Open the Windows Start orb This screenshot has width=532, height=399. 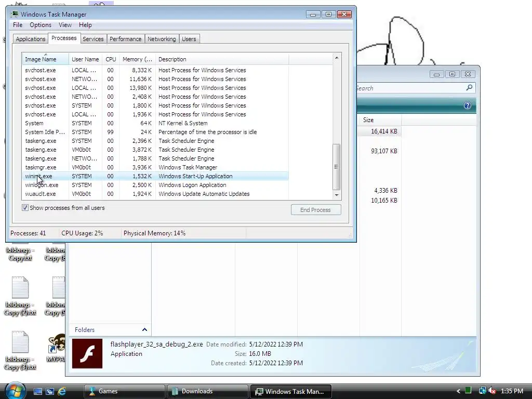(x=15, y=391)
